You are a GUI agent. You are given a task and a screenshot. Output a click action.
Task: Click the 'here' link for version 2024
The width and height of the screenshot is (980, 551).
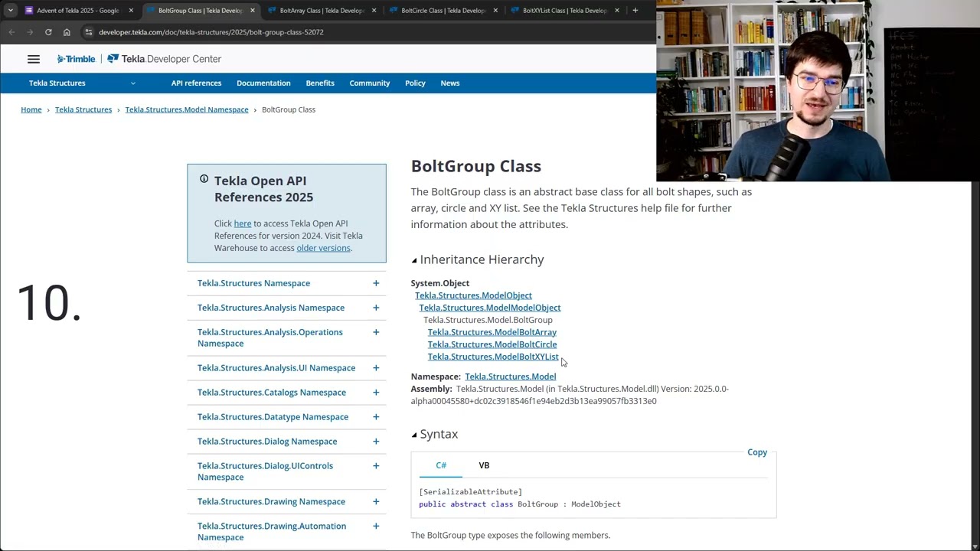[x=243, y=223]
